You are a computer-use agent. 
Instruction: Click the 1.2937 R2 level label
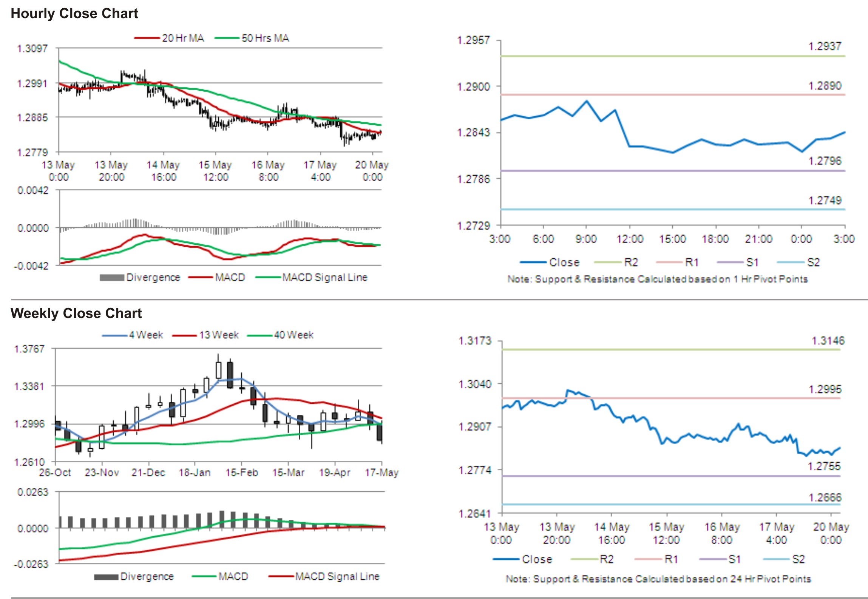point(825,46)
